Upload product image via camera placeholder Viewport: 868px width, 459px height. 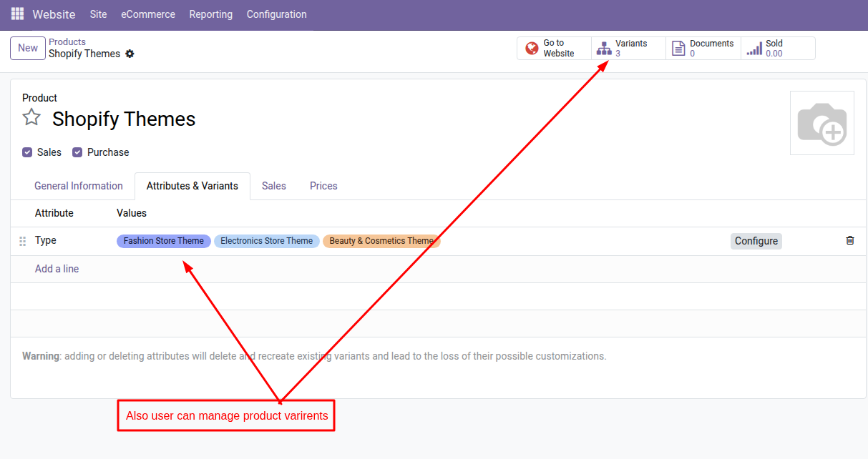(821, 123)
